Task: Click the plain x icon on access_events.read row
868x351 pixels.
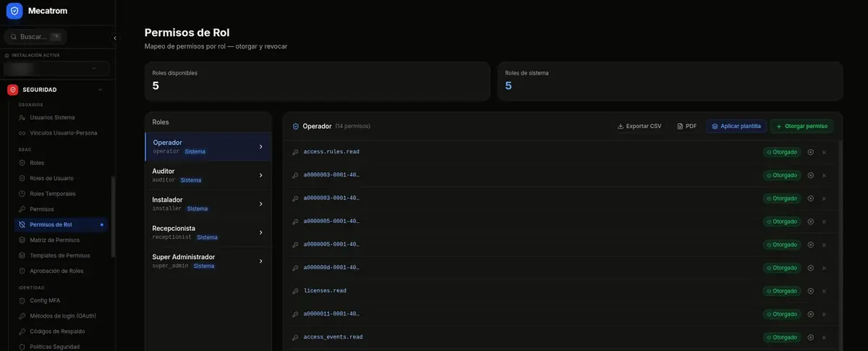Action: pyautogui.click(x=824, y=337)
